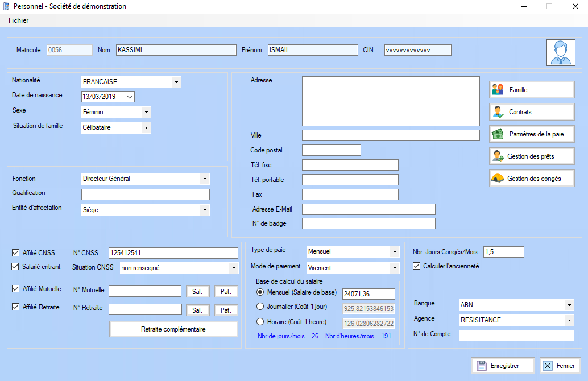This screenshot has height=381, width=588.
Task: Toggle the Calculer l'ancienneté checkbox
Action: tap(417, 266)
